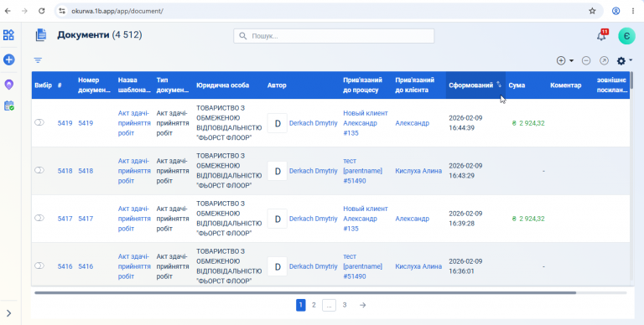This screenshot has height=325, width=644.
Task: Click the Documents page icon beside title
Action: pyautogui.click(x=40, y=35)
